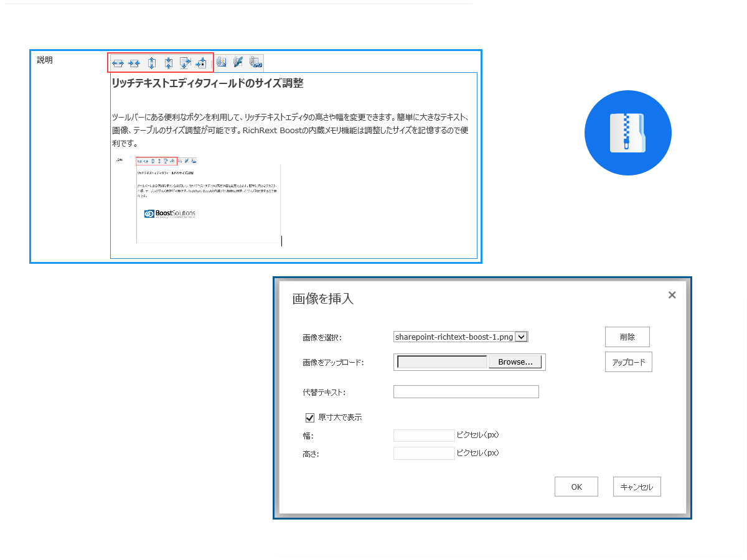Uncheck the 原寸大で表示 checkbox
The width and height of the screenshot is (747, 560).
pyautogui.click(x=310, y=418)
